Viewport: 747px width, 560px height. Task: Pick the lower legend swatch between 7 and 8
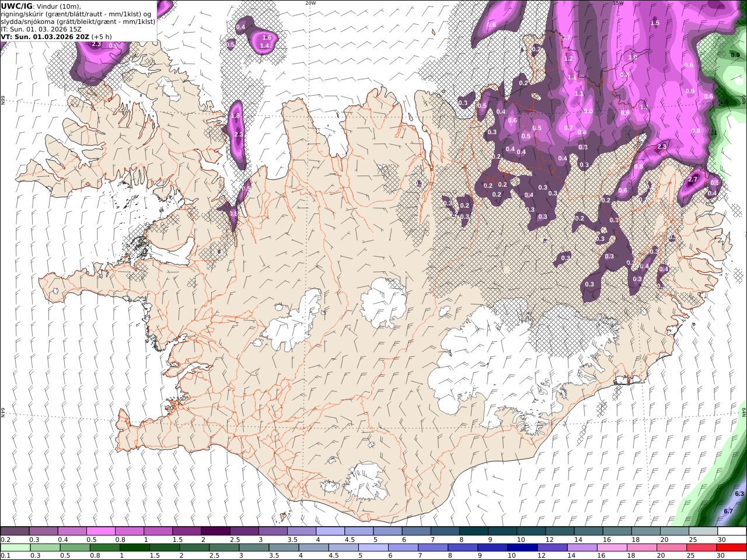point(432,547)
